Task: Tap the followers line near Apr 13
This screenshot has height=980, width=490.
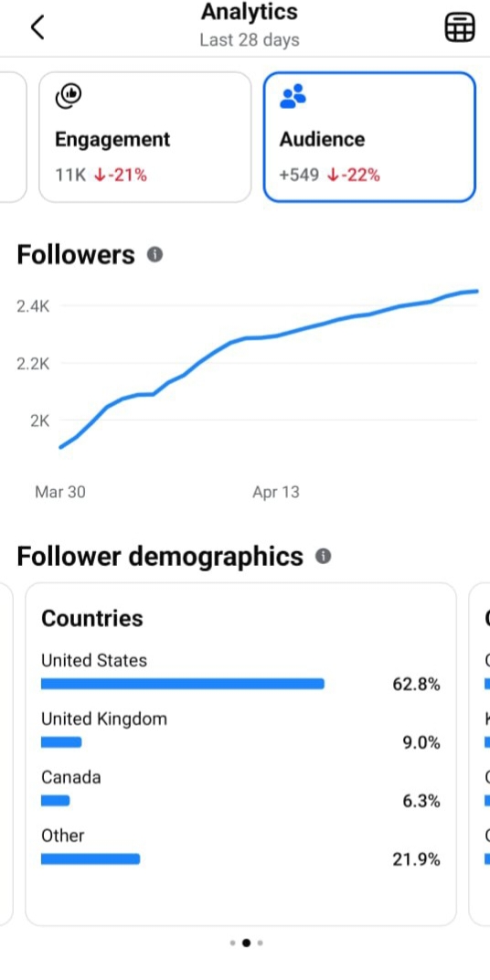Action: (x=276, y=336)
